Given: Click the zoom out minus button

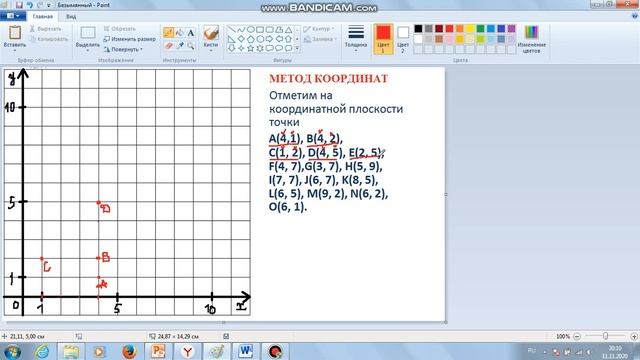Looking at the screenshot, I should 577,336.
